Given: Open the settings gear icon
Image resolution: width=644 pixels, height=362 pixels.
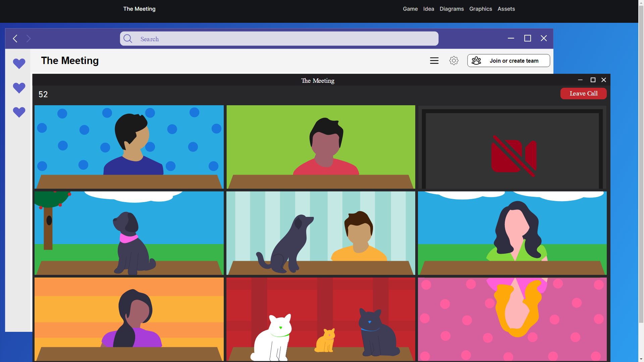Looking at the screenshot, I should [x=454, y=61].
